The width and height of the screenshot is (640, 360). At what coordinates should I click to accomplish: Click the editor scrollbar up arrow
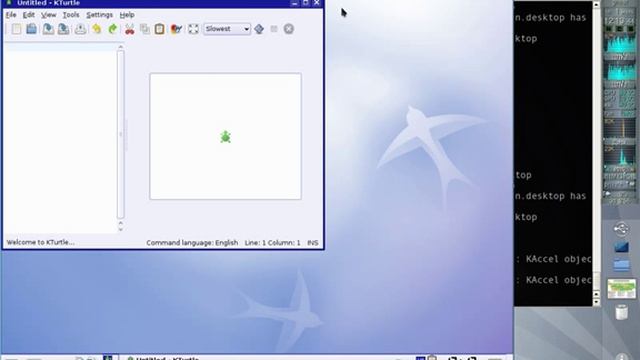coord(120,47)
